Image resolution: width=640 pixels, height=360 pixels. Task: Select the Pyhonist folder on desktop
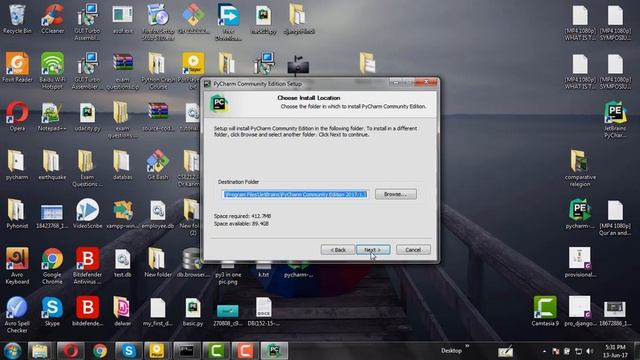click(x=17, y=213)
